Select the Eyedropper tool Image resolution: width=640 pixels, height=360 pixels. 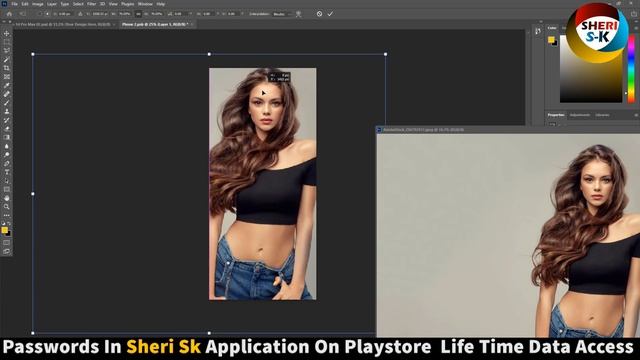coord(7,86)
